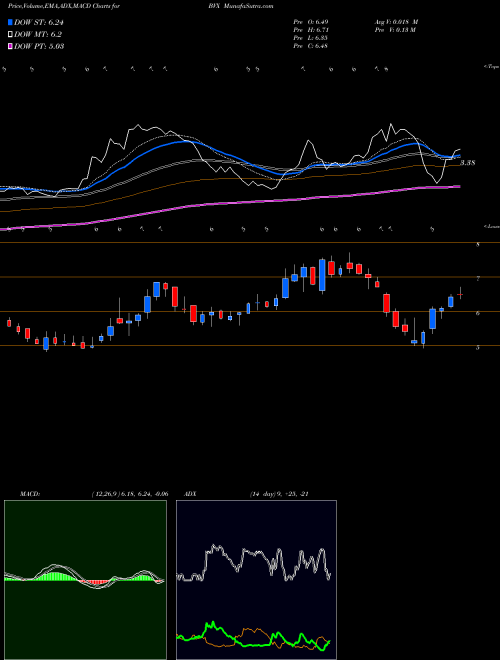Click the MACD panel title label
This screenshot has width=500, height=660.
pos(30,494)
